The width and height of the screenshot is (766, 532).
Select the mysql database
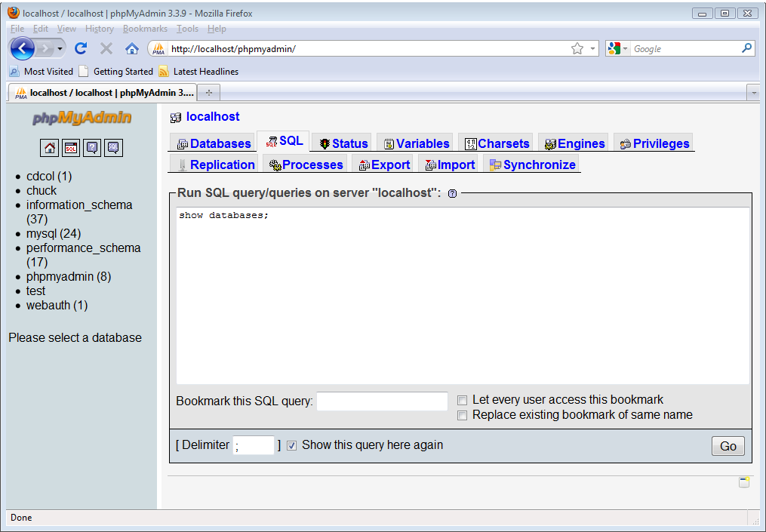(x=54, y=233)
